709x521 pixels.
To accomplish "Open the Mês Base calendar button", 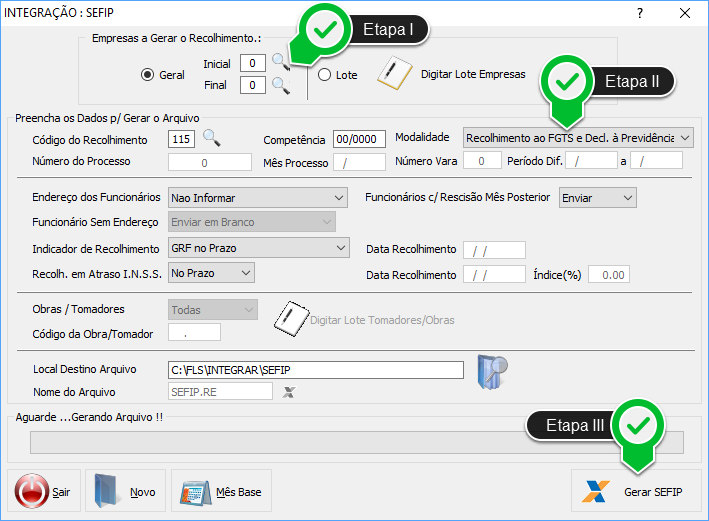I will click(221, 492).
